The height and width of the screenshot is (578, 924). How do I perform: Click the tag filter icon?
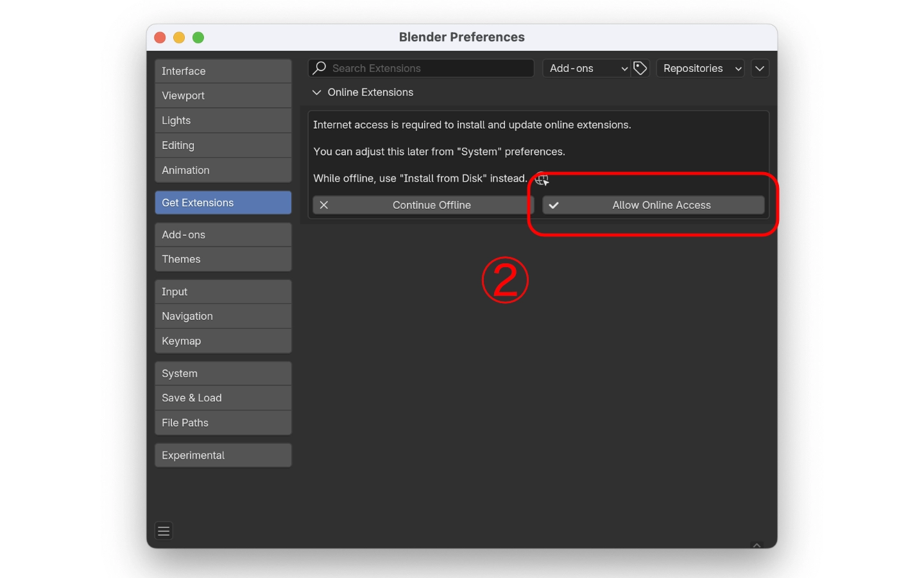coord(640,68)
